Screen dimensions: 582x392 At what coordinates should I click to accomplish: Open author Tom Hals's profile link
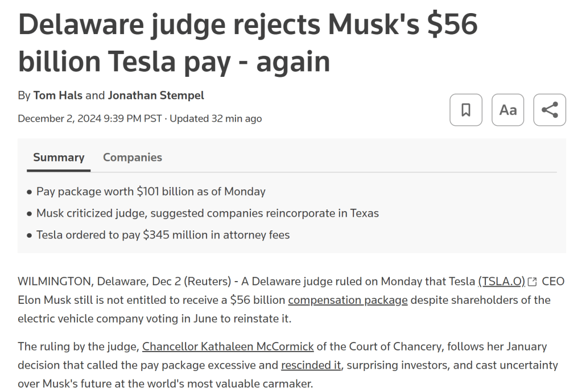coord(58,95)
